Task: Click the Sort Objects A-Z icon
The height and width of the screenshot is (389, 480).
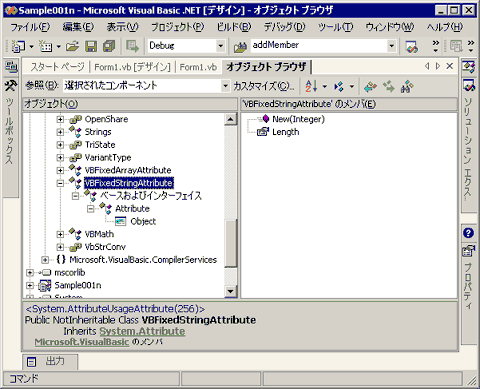Action: pos(311,86)
